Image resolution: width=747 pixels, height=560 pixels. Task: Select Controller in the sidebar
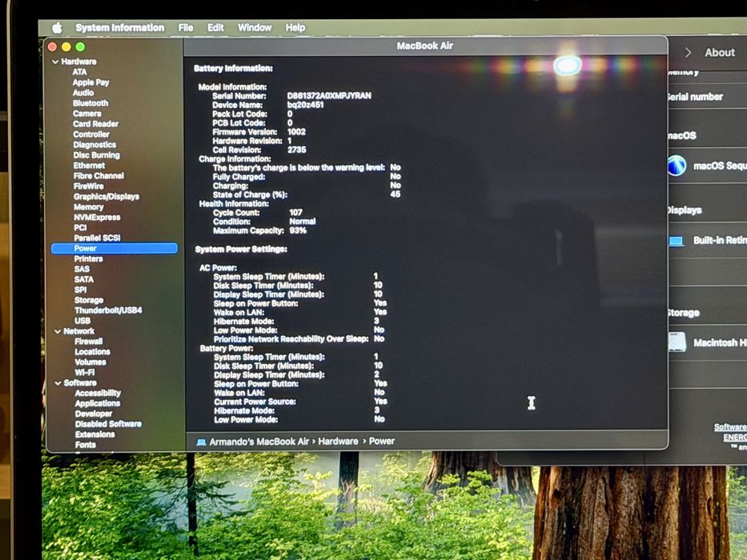(91, 134)
